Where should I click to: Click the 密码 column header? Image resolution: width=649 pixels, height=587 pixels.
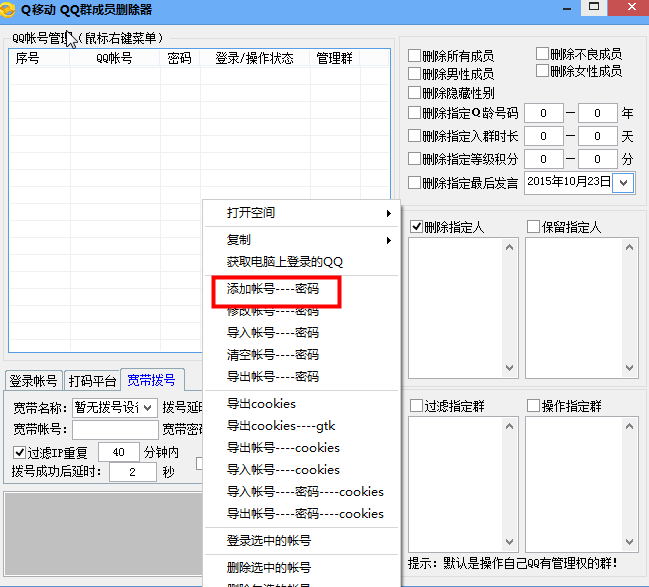pos(180,58)
